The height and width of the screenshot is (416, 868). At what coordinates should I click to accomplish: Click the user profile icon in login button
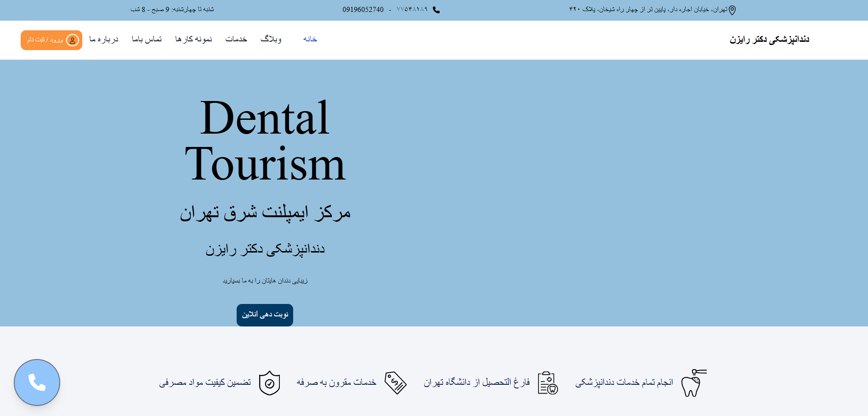pyautogui.click(x=73, y=40)
